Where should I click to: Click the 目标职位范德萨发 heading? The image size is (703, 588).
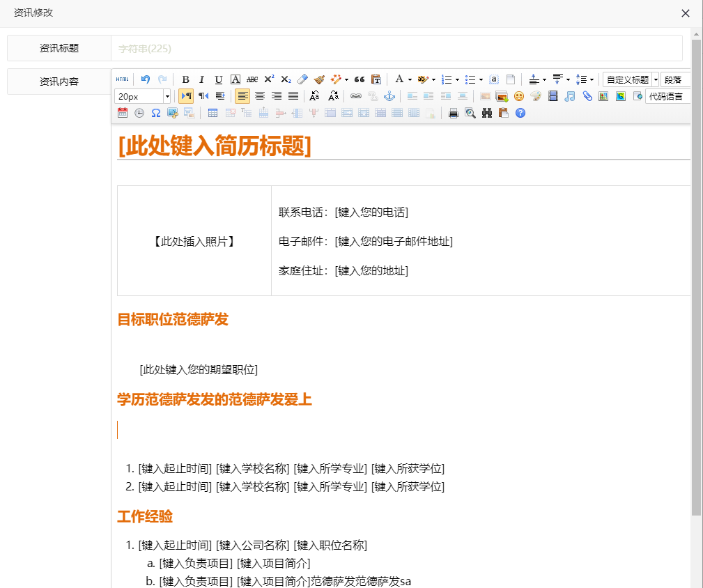(x=173, y=320)
